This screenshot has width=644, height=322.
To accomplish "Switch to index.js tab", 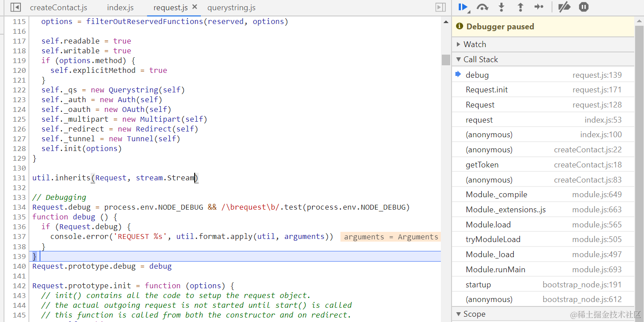I will [x=120, y=8].
